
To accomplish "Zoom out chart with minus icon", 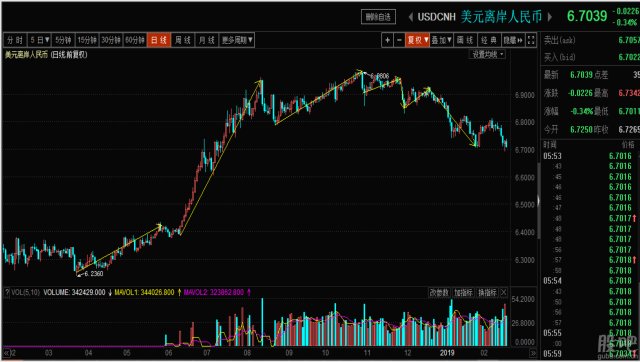I will (x=399, y=40).
